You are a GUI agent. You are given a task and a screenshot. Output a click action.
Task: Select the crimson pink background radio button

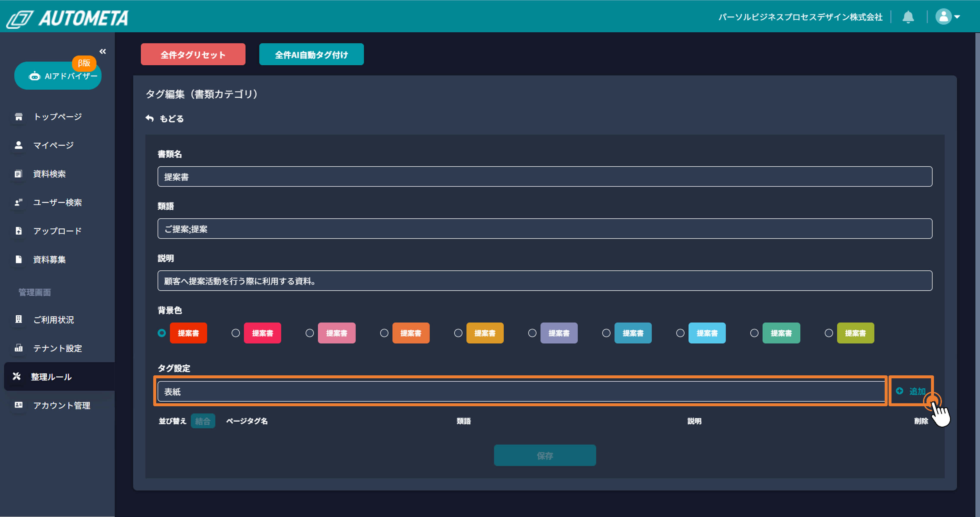click(x=236, y=333)
